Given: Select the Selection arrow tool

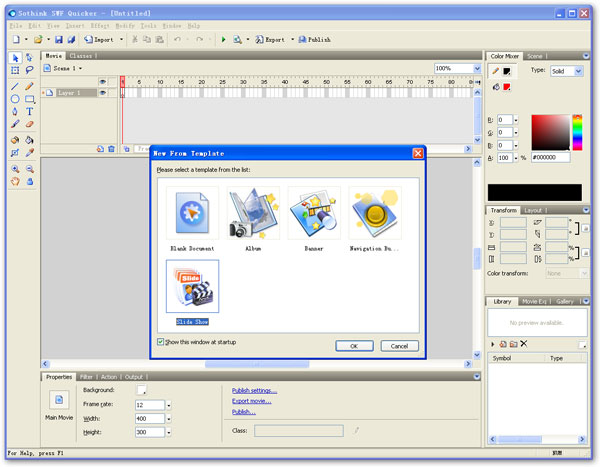Looking at the screenshot, I should pos(15,58).
